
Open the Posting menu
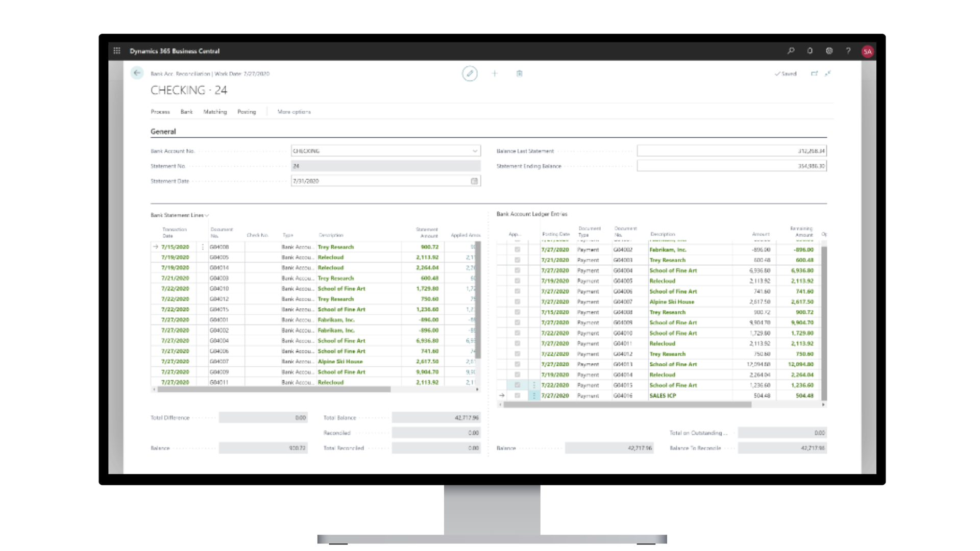247,112
